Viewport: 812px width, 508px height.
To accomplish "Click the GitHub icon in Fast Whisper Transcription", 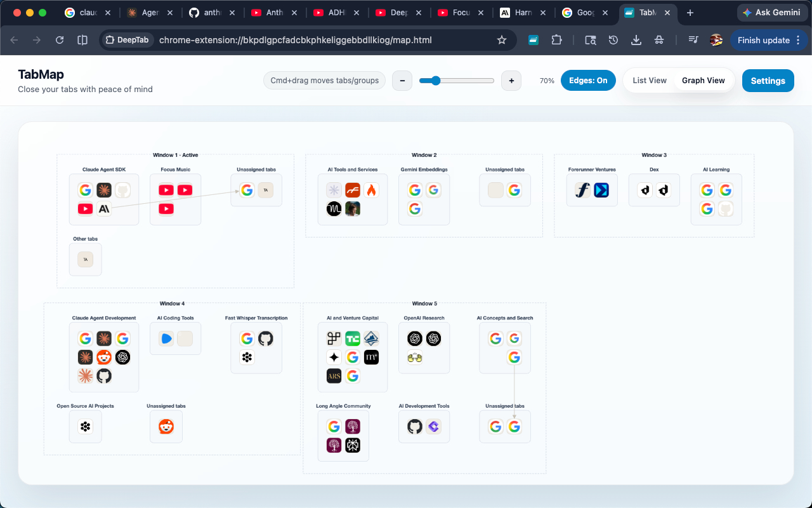I will [x=266, y=338].
